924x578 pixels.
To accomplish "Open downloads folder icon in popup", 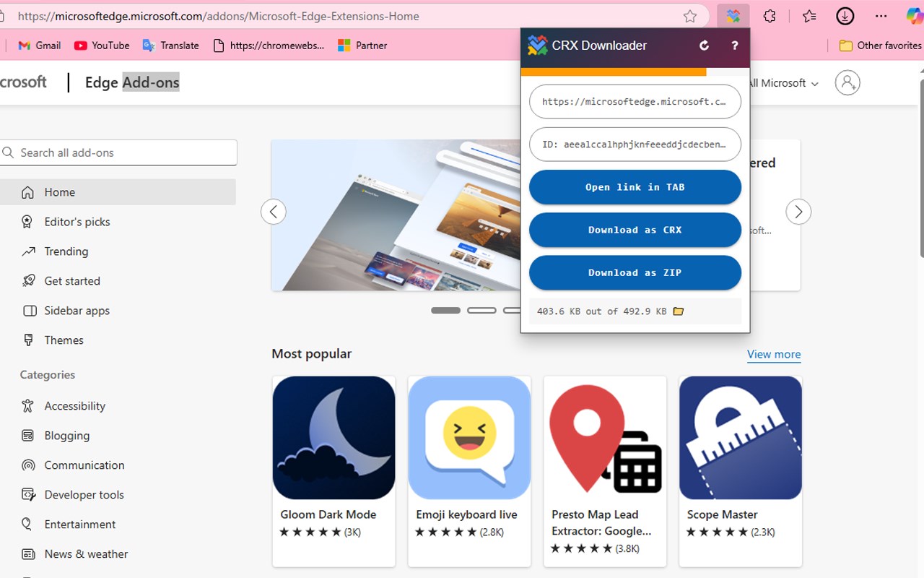I will click(x=678, y=311).
